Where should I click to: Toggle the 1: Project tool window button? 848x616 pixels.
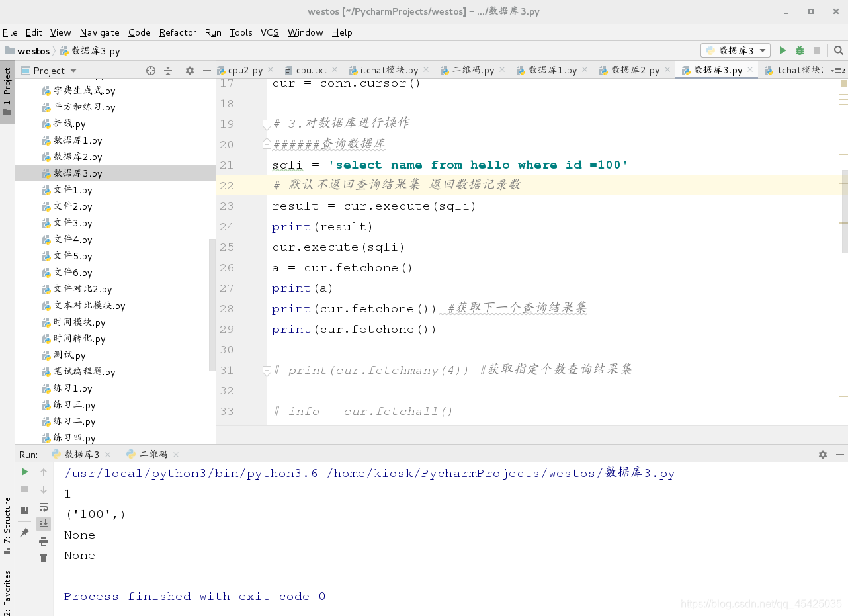[7, 92]
